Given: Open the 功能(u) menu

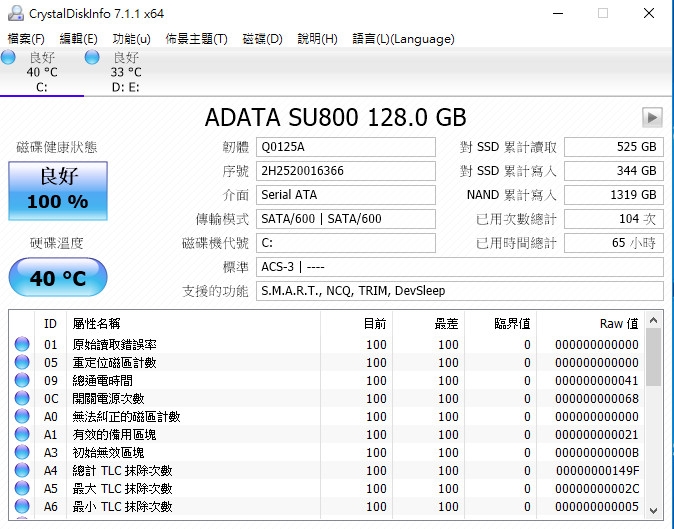Looking at the screenshot, I should point(131,39).
